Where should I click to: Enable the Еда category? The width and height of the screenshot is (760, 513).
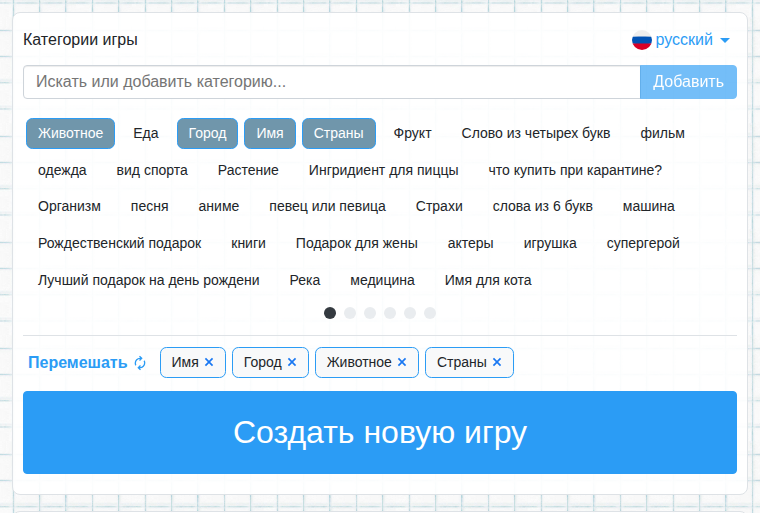[x=146, y=133]
